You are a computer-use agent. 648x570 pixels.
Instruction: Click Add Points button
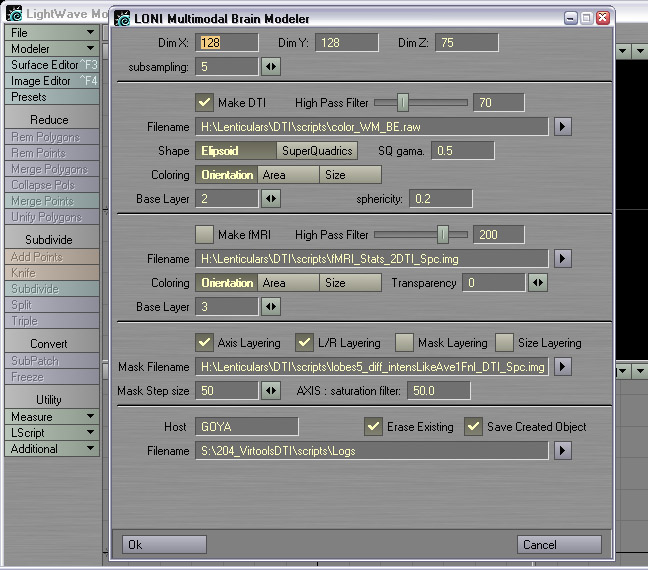[x=52, y=257]
